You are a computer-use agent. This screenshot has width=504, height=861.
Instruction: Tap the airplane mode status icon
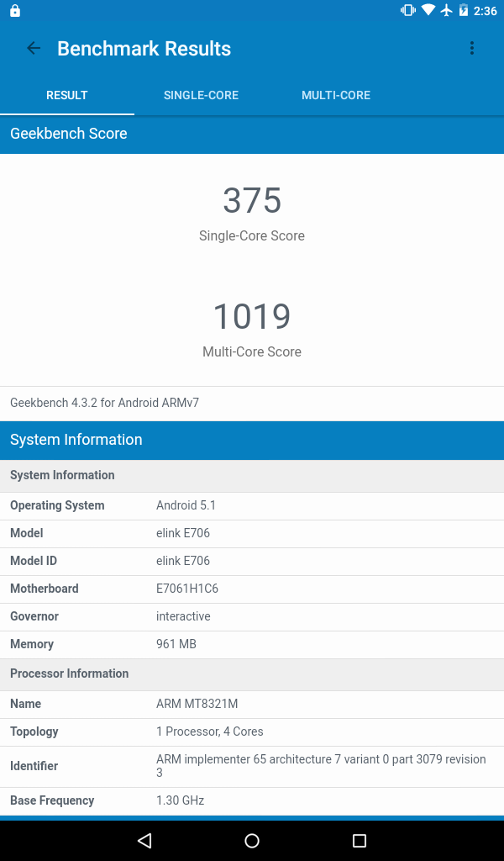(x=446, y=10)
